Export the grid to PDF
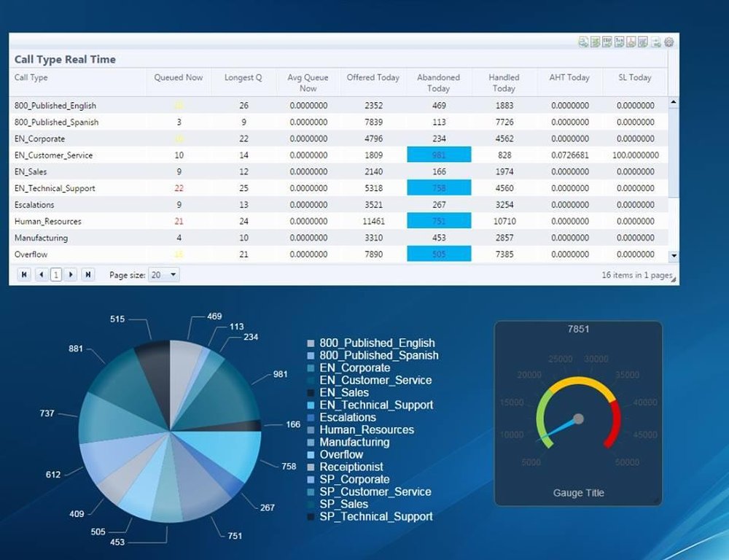Screen dimensions: 729x560 tap(631, 42)
